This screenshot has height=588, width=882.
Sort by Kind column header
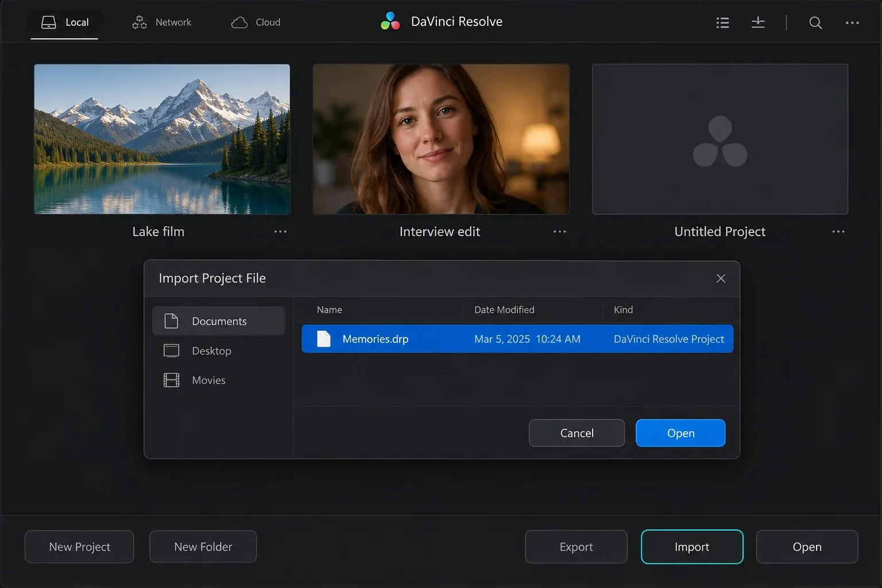click(x=623, y=310)
